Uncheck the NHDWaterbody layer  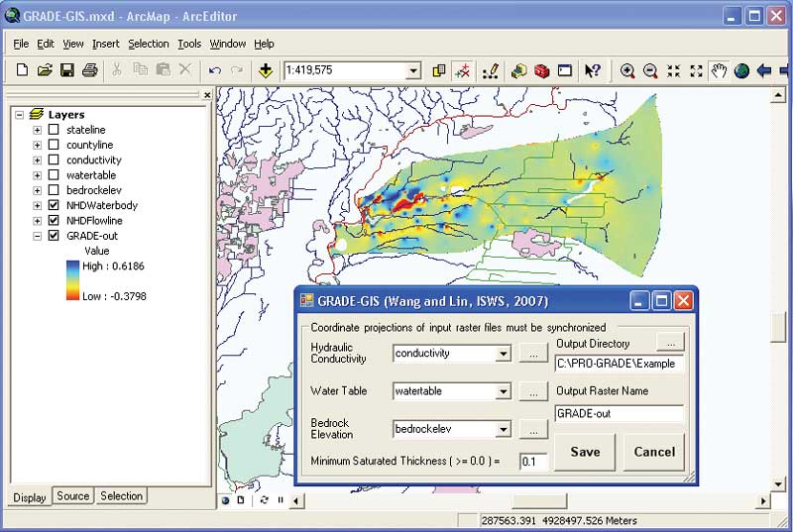coord(54,205)
